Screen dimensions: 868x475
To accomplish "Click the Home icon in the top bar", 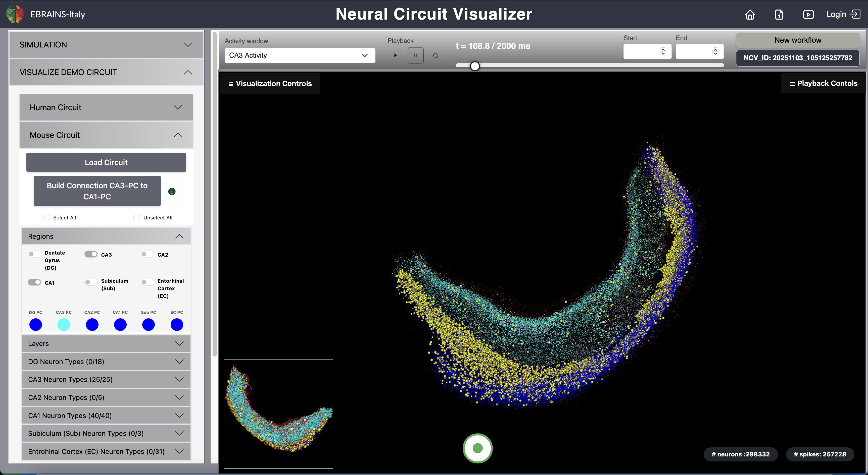I will [x=750, y=15].
